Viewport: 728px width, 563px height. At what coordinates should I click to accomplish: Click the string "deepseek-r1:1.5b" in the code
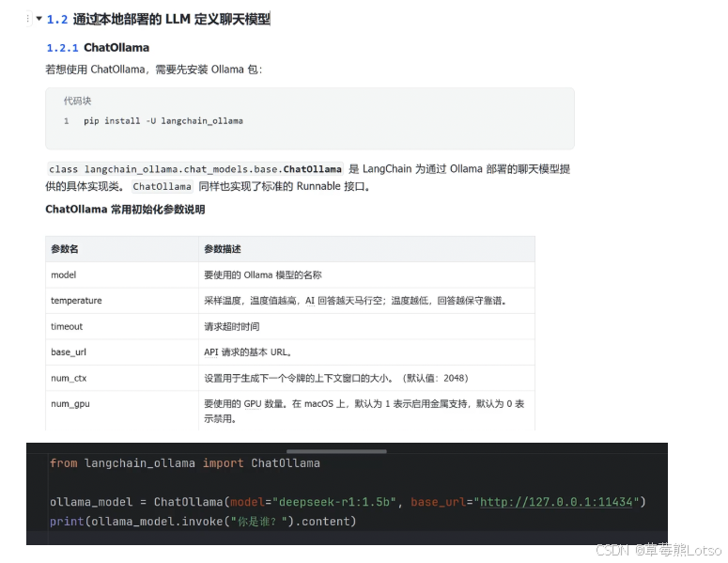click(x=333, y=502)
